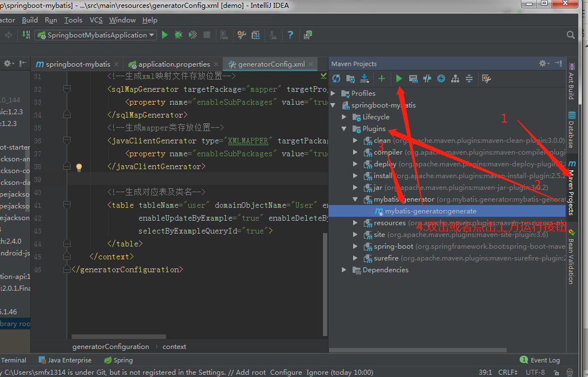Open the Run menu

tap(51, 20)
